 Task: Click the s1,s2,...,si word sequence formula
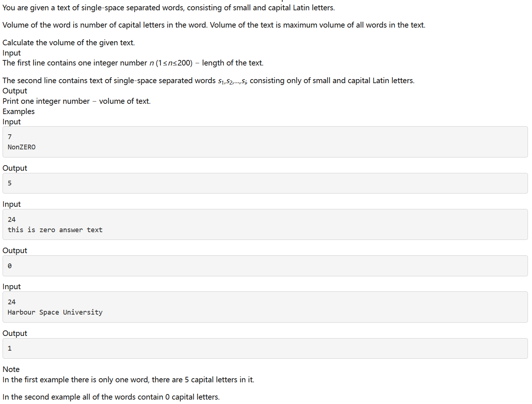pyautogui.click(x=232, y=81)
